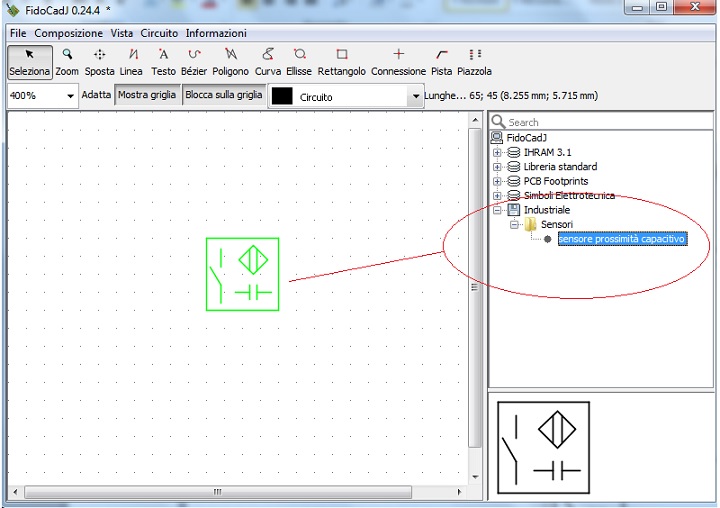Activate the Bézier curve tool
The image size is (720, 508).
click(194, 62)
